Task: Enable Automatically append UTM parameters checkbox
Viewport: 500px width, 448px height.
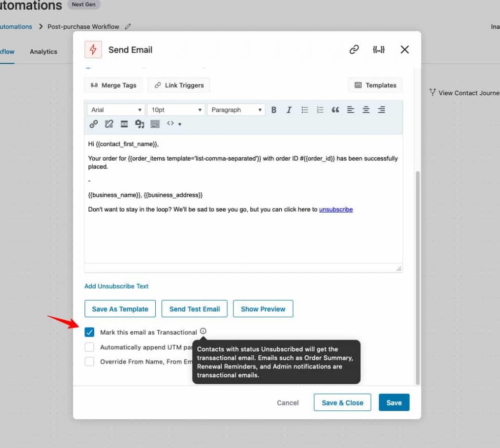Action: pos(89,347)
